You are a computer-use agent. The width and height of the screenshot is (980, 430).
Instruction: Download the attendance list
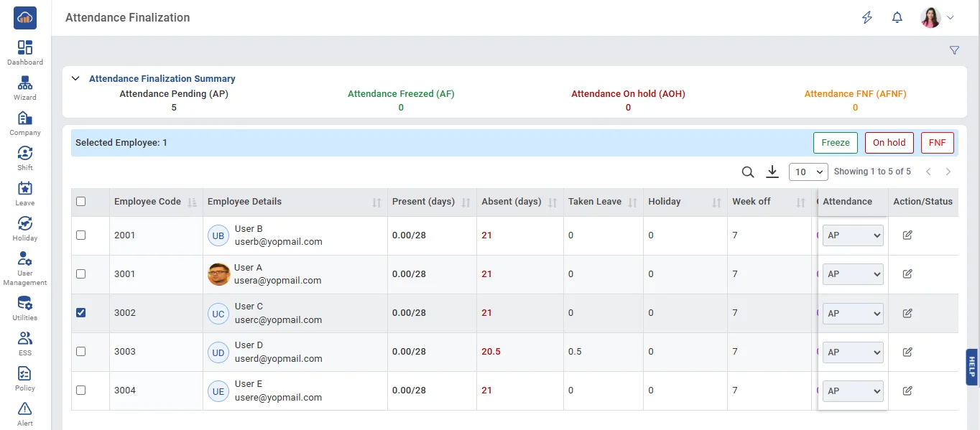click(x=772, y=172)
